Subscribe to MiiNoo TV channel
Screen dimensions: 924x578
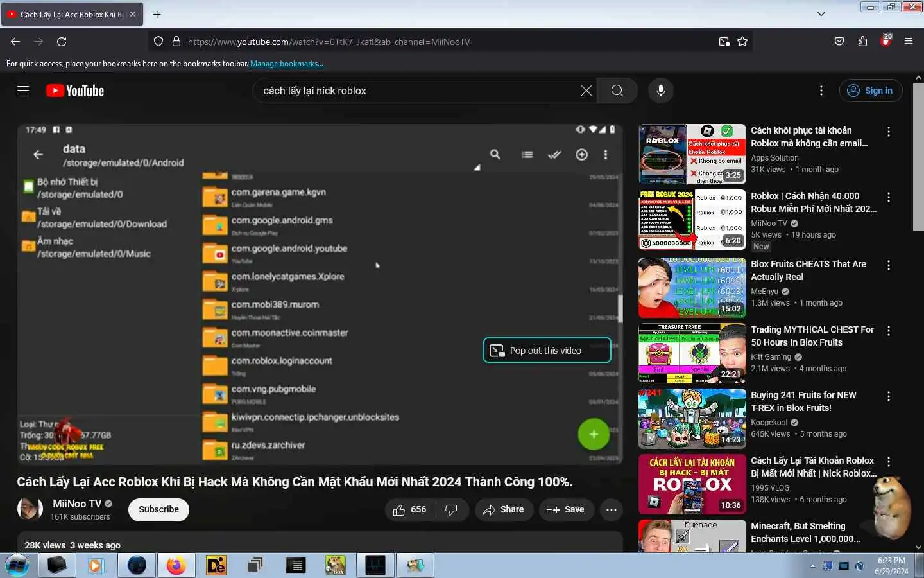click(158, 509)
